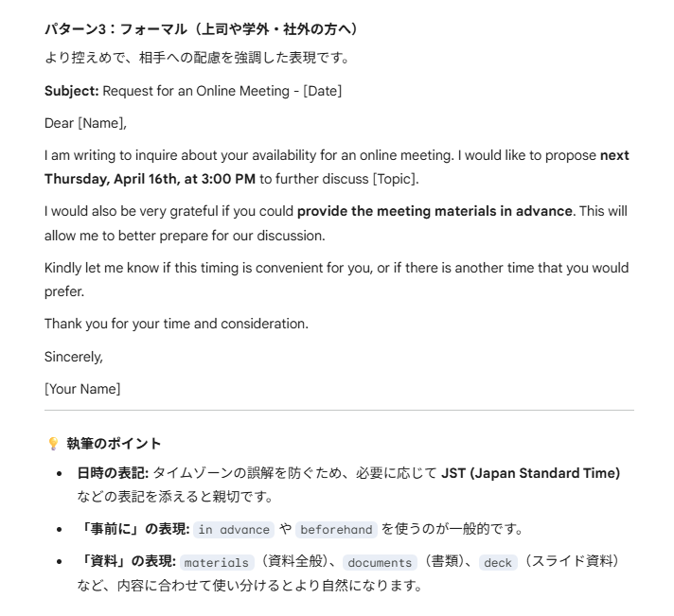The image size is (674, 616).
Task: Click bold "Thursday, April 16th, at 3:00 PM" text
Action: click(x=150, y=179)
